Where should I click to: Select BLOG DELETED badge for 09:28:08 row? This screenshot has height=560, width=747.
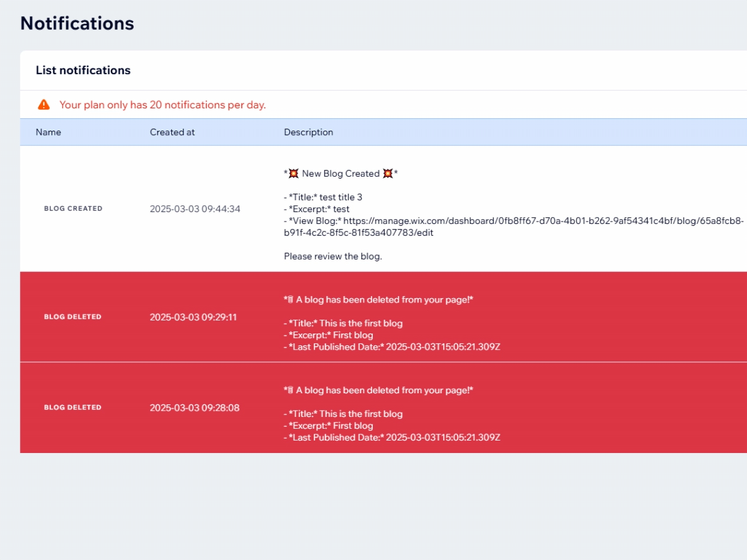pos(73,408)
